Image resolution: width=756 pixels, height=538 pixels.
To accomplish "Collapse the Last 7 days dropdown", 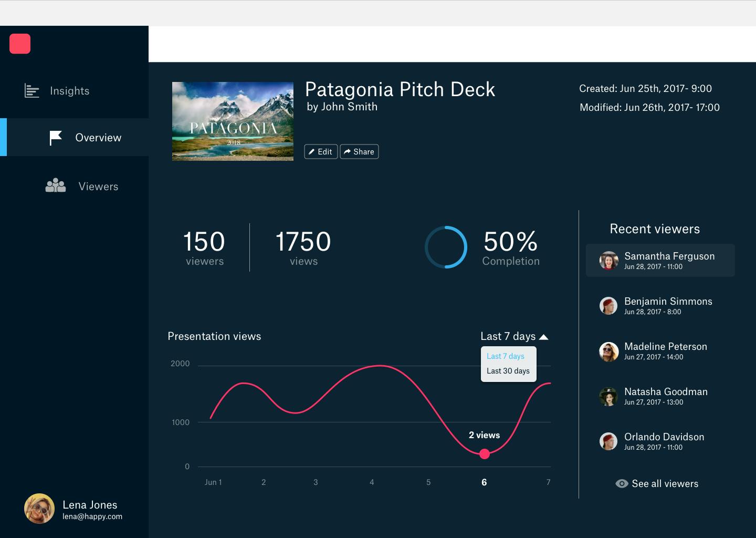I will click(x=514, y=336).
